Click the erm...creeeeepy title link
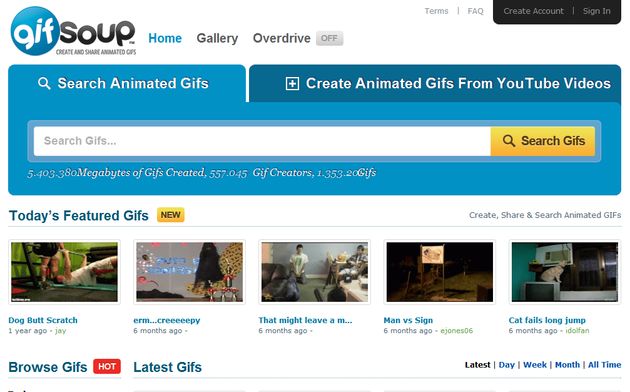 [167, 320]
